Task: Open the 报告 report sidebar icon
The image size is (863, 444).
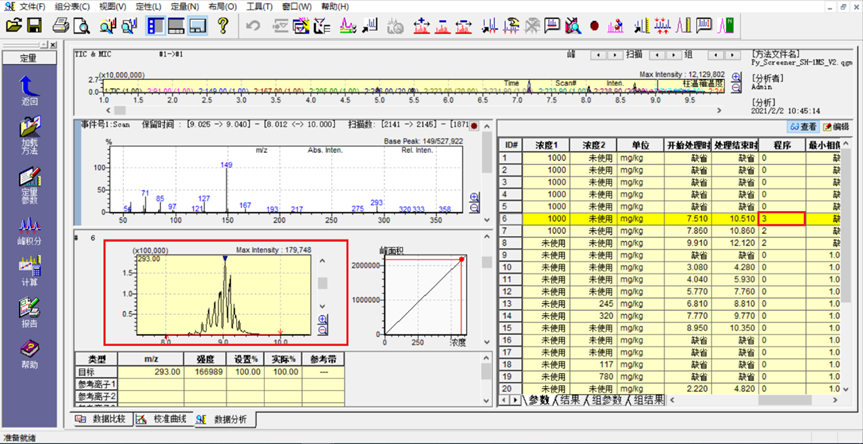Action: click(29, 315)
